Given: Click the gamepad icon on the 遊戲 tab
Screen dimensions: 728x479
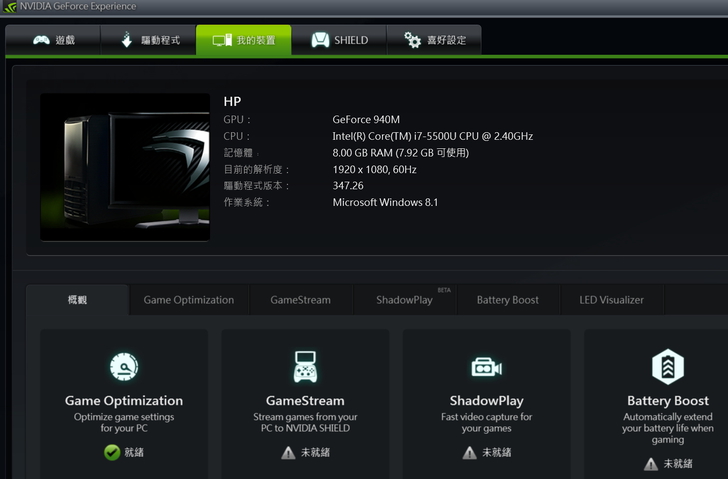Looking at the screenshot, I should (x=41, y=40).
